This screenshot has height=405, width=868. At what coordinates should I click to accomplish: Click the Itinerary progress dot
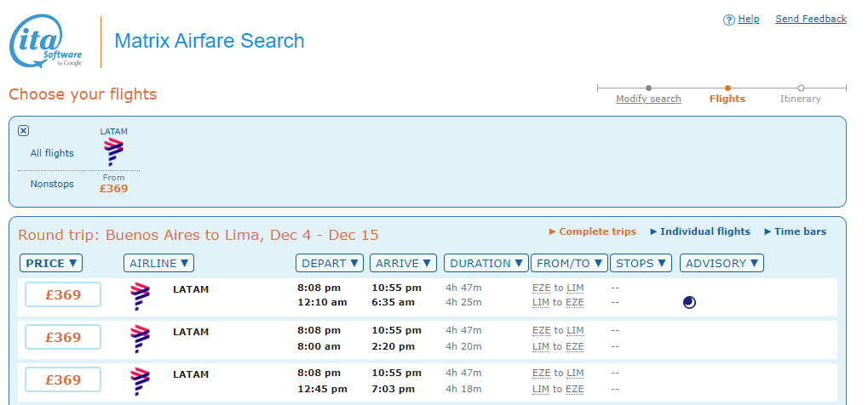point(801,88)
